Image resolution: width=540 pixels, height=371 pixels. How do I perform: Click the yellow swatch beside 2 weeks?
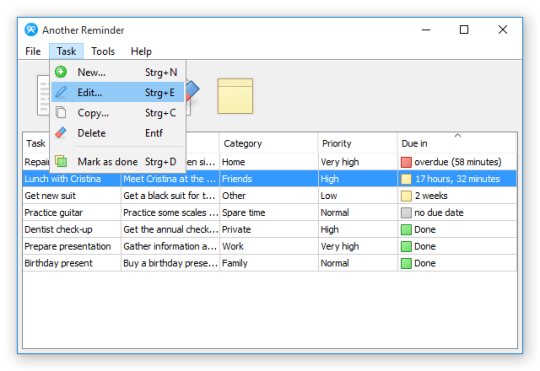pos(406,196)
